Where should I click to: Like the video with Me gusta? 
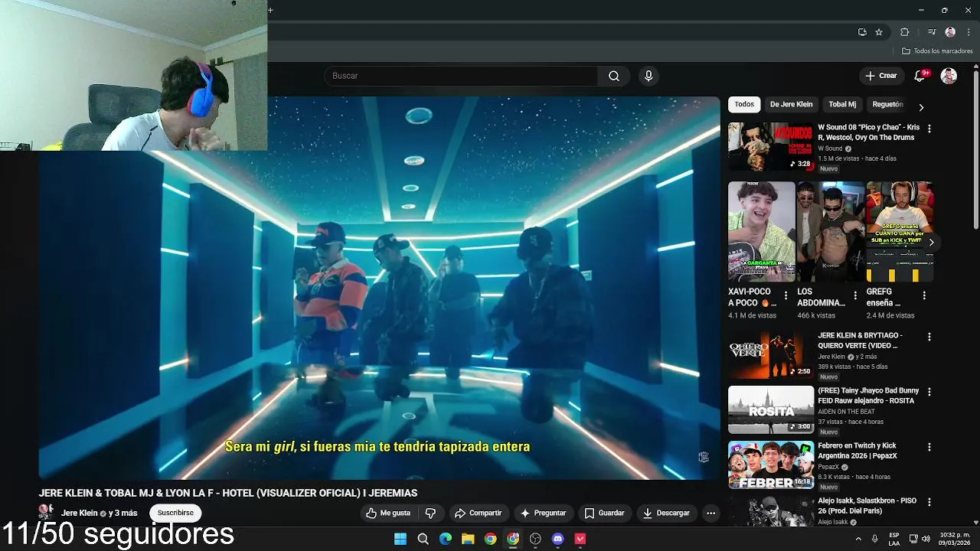point(388,513)
